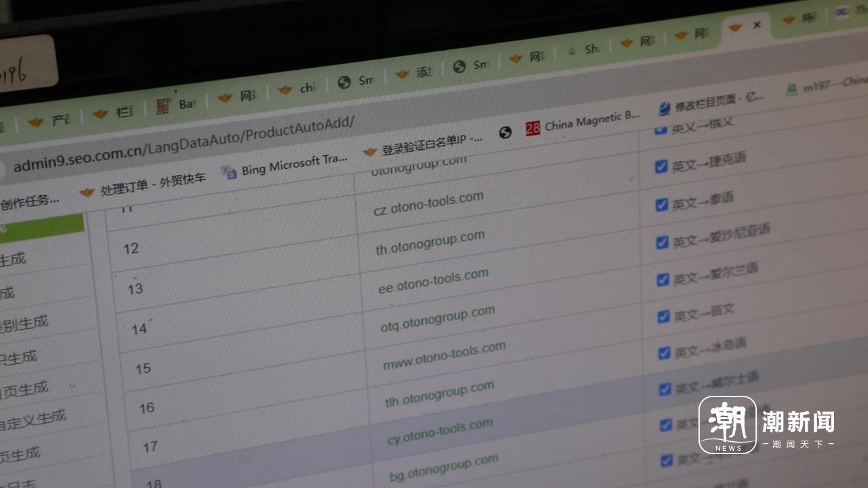Click the domain ee.otono-tools.com
This screenshot has height=488, width=868.
click(433, 281)
